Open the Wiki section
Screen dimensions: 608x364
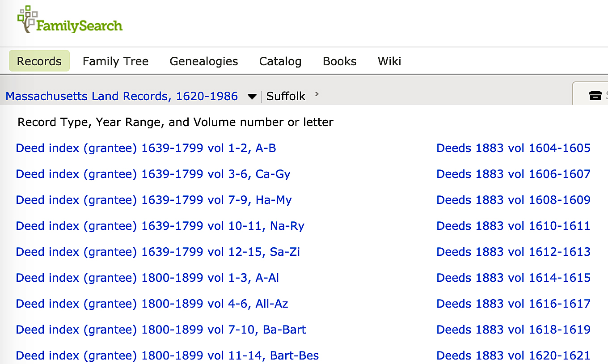(x=389, y=61)
